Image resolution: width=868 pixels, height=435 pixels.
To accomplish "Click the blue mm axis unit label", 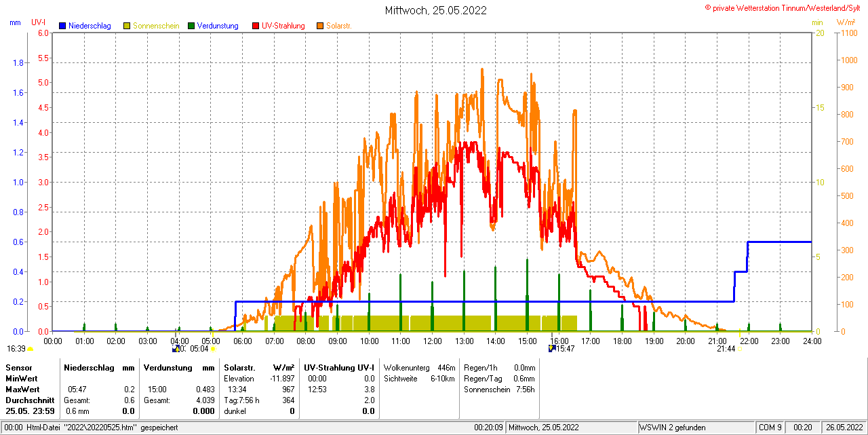I will pos(15,22).
